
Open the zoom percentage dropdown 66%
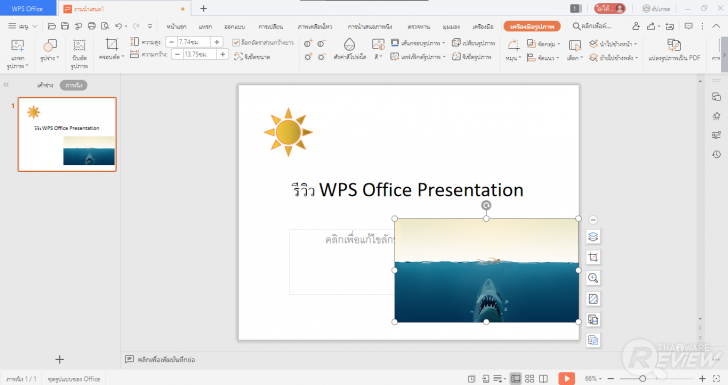pos(593,379)
